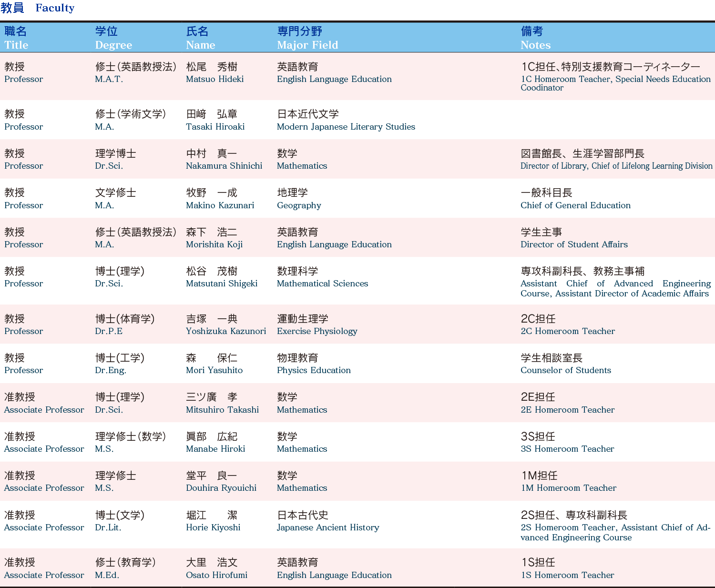Select the 'Name' column header

coord(201,45)
